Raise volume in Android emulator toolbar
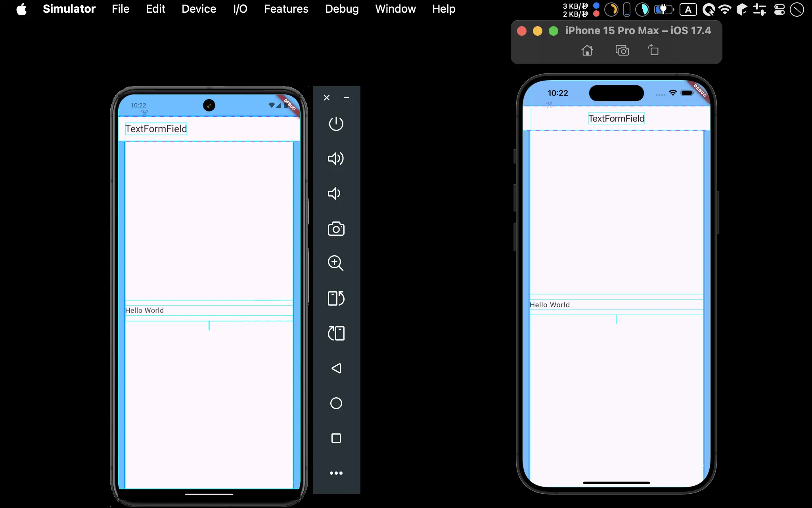The width and height of the screenshot is (812, 508). coord(336,158)
